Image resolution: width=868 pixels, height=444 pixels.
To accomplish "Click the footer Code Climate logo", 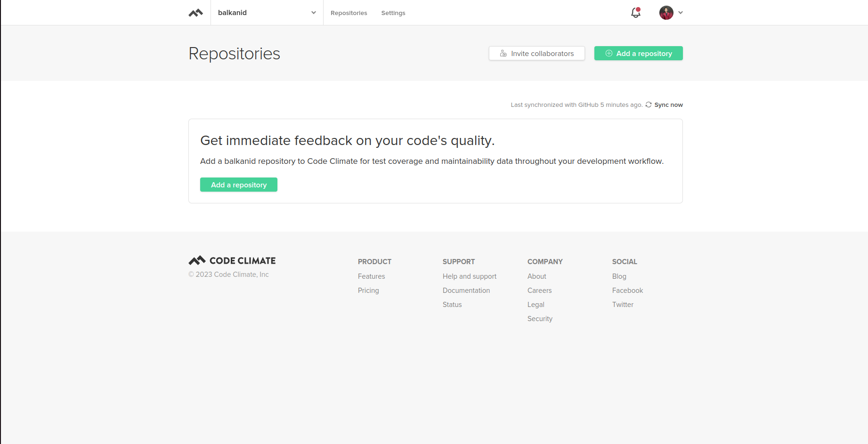I will pos(232,260).
